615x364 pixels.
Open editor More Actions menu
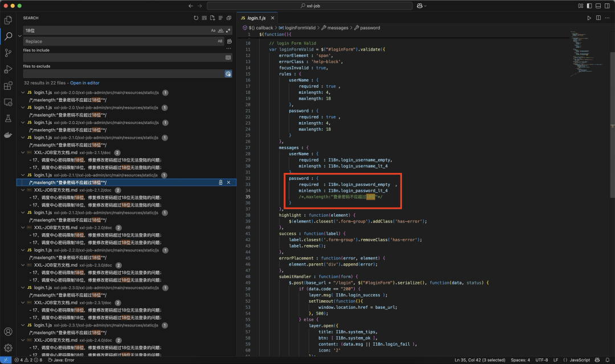pyautogui.click(x=607, y=18)
